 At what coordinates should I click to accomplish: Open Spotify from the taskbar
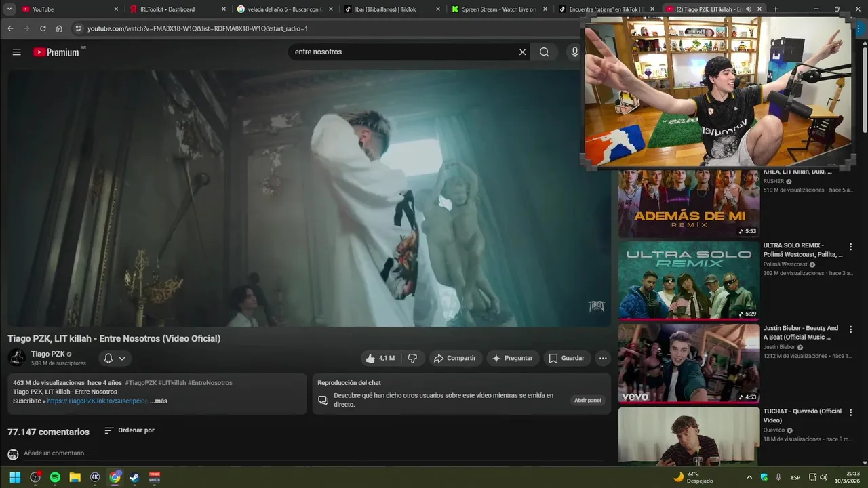pyautogui.click(x=55, y=477)
